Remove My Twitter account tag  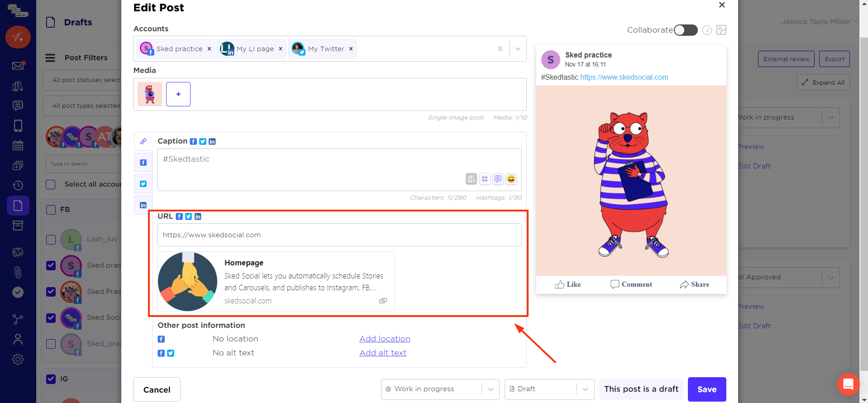tap(351, 49)
